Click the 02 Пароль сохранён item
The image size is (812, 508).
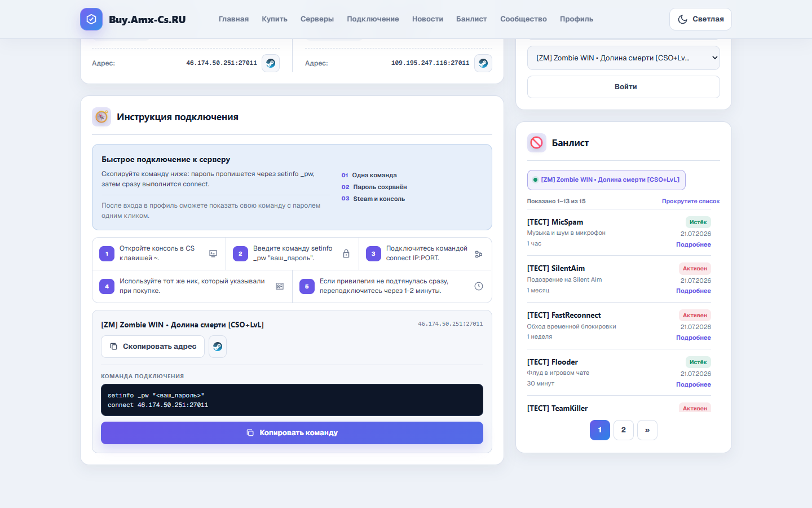click(374, 187)
